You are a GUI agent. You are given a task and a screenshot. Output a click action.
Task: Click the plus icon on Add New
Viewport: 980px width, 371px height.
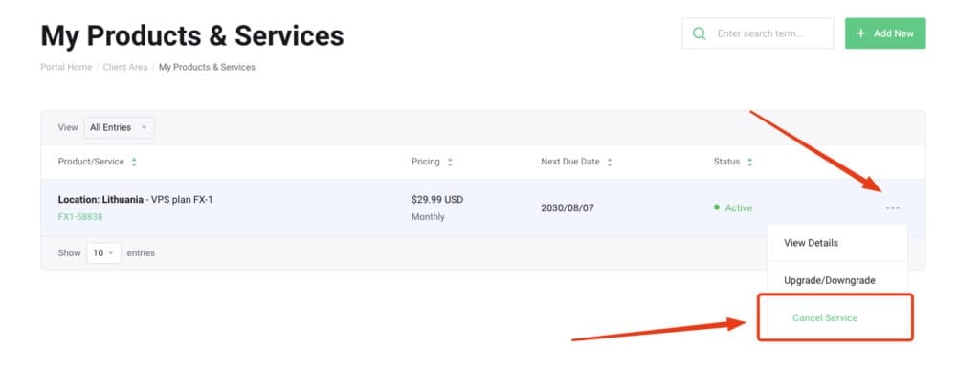click(x=860, y=33)
